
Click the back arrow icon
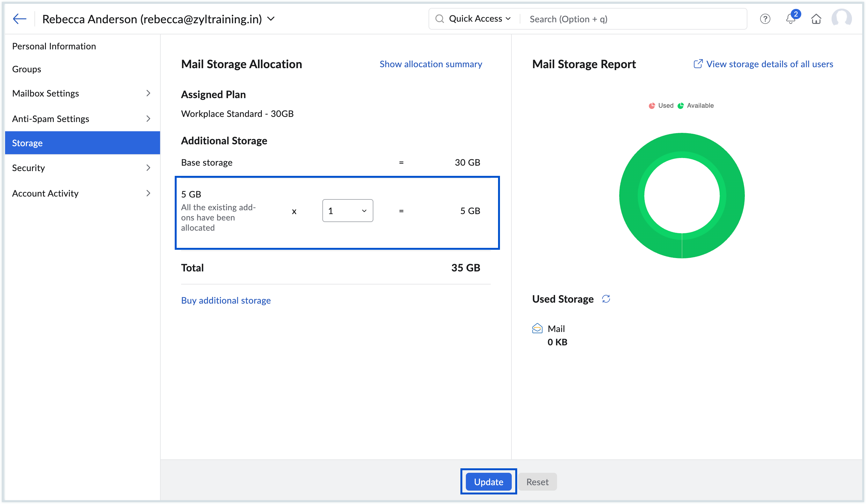pos(19,19)
